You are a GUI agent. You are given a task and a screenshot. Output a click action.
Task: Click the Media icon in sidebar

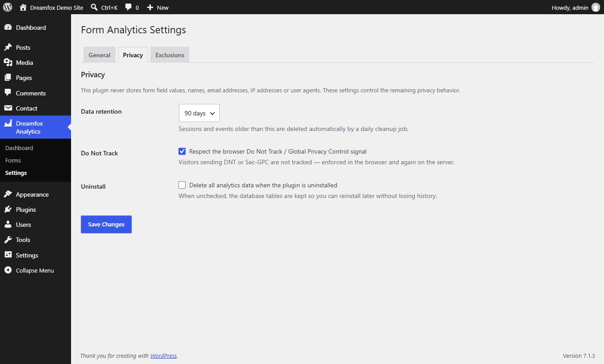(8, 63)
